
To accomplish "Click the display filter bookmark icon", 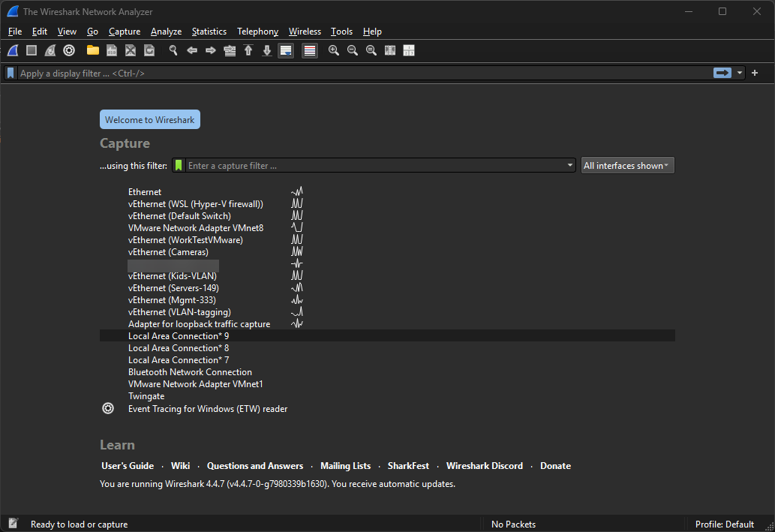I will 11,73.
